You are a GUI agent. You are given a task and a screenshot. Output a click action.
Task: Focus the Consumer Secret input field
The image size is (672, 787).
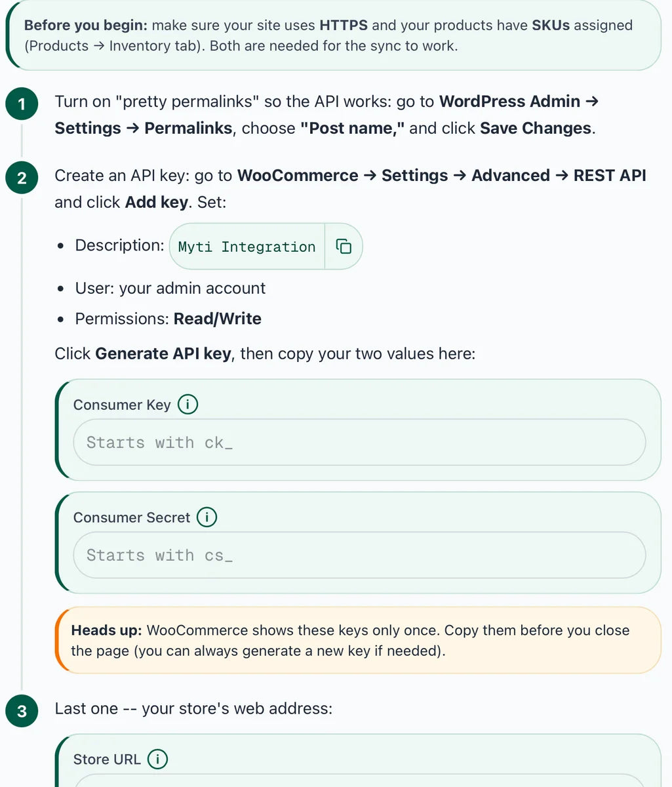[x=359, y=555]
